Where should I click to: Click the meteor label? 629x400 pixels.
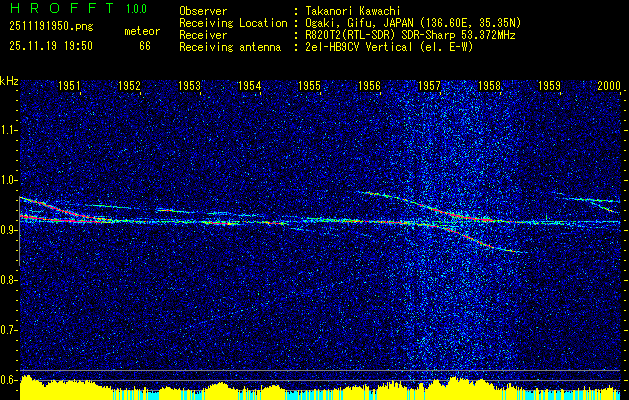[x=142, y=31]
